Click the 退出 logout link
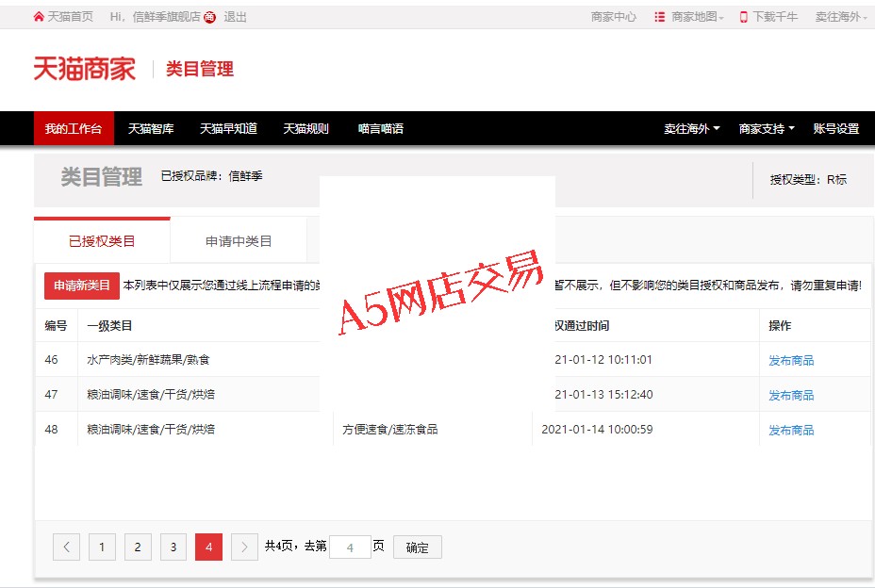This screenshot has width=875, height=588. coord(235,17)
